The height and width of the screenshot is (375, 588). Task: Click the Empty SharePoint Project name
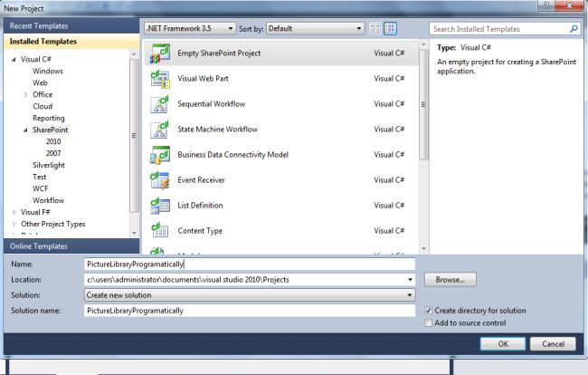point(219,53)
